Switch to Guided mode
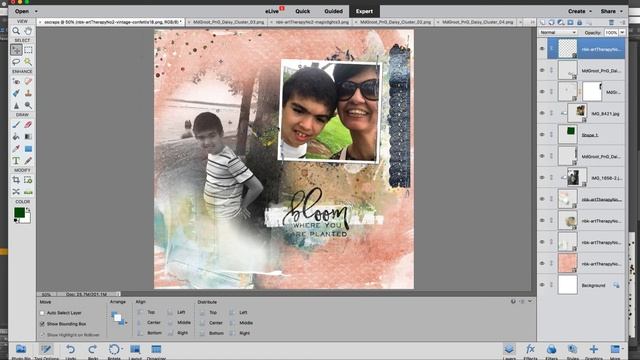640x360 pixels. point(333,11)
